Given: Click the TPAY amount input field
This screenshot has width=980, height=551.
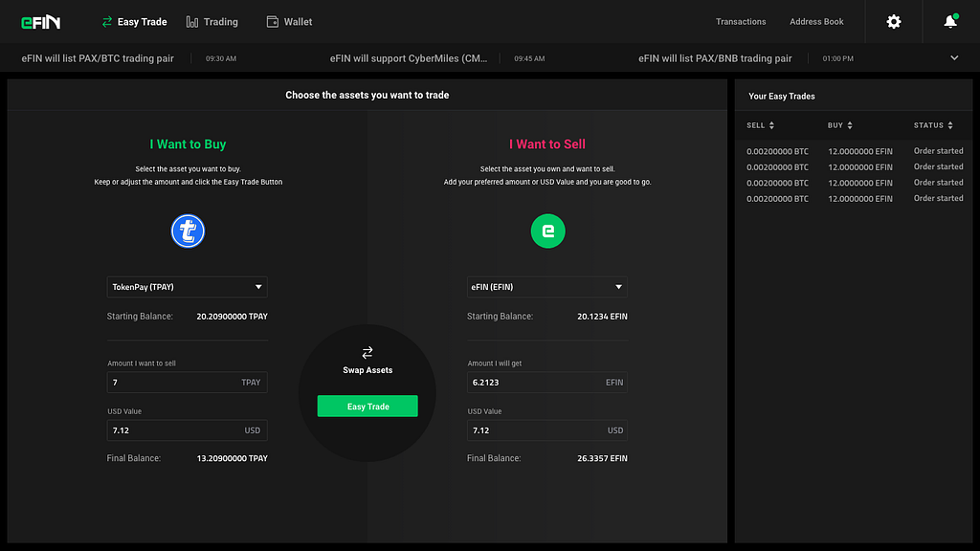Looking at the screenshot, I should (187, 383).
